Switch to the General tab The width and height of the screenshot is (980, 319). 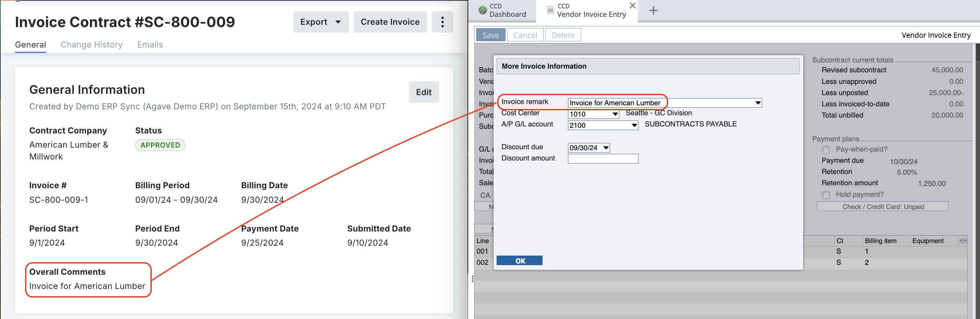point(30,45)
